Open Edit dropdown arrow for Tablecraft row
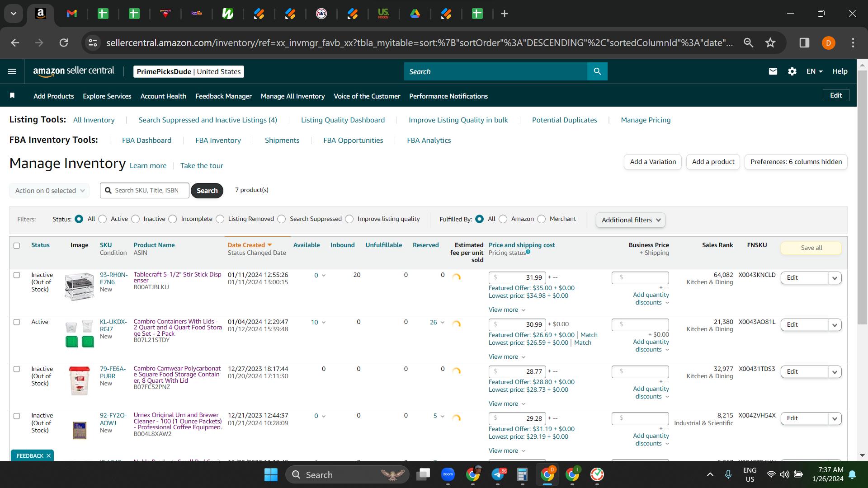The width and height of the screenshot is (868, 488). click(x=835, y=278)
